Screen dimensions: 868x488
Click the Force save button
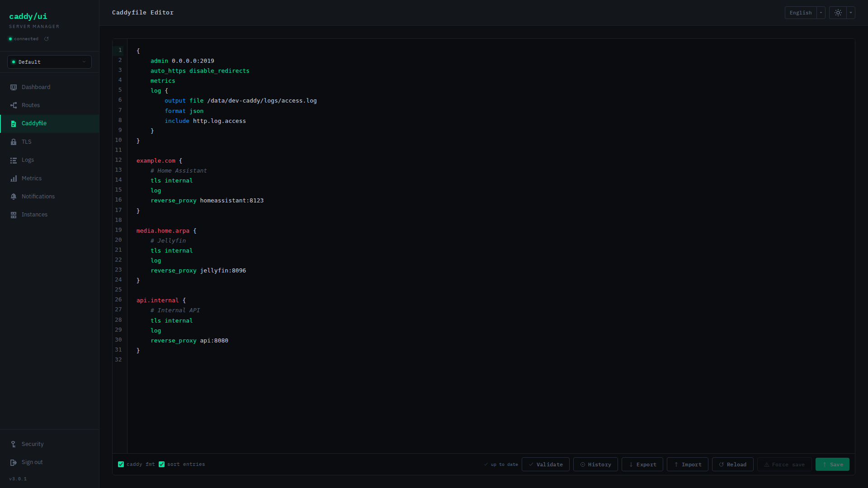[784, 465]
